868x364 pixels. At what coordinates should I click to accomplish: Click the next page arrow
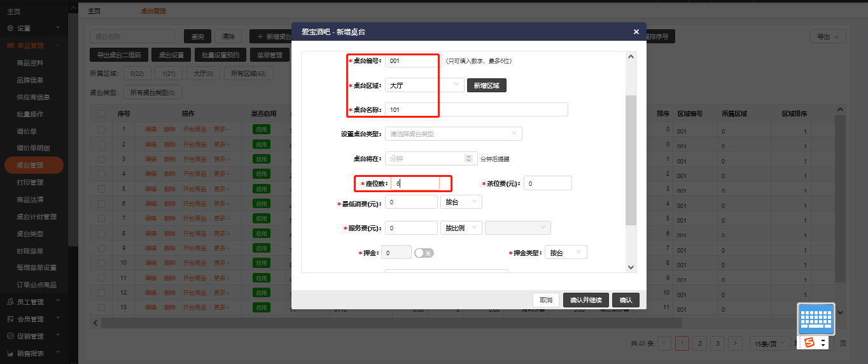pos(735,343)
